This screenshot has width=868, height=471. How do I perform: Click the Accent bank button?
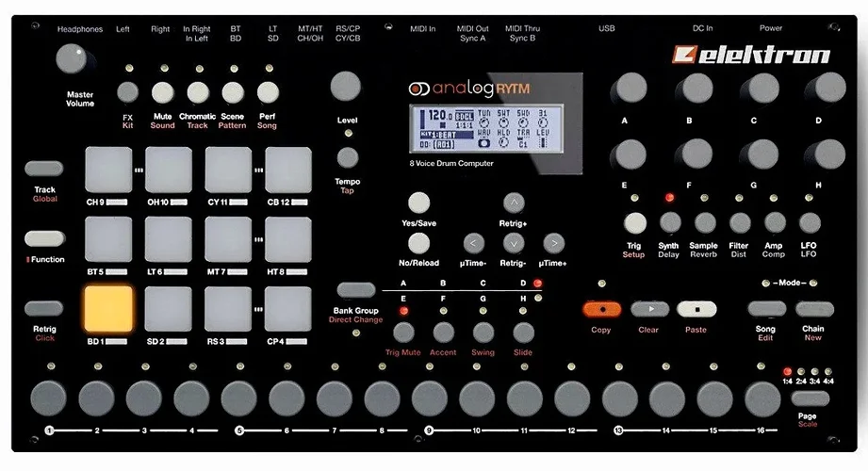(x=443, y=333)
